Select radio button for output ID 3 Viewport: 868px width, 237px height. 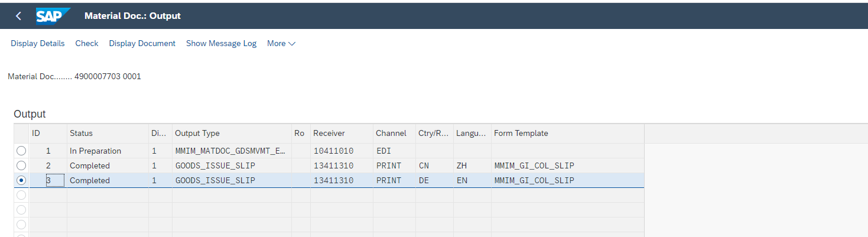[x=21, y=180]
